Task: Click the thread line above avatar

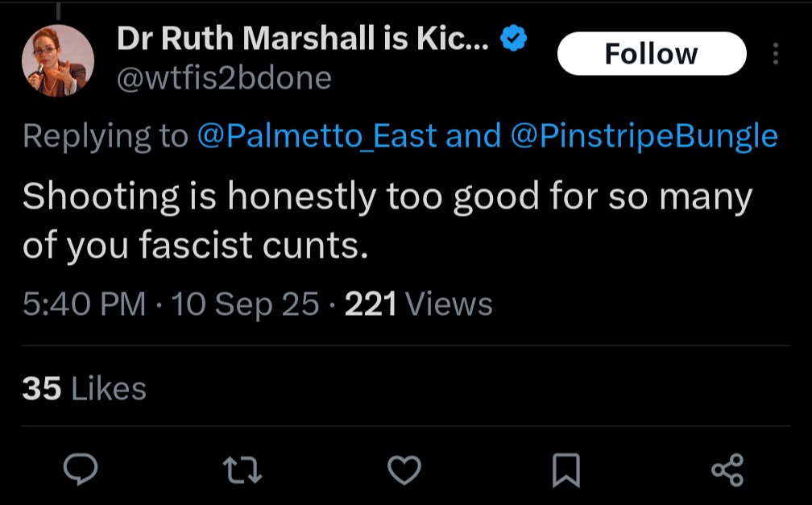Action: tap(58, 10)
